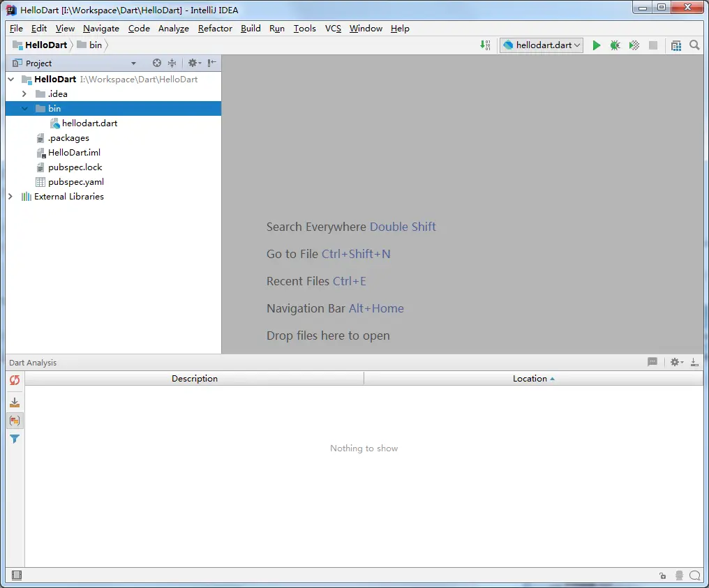The width and height of the screenshot is (709, 588).
Task: Select hellodart.dart file in tree
Action: tap(89, 123)
